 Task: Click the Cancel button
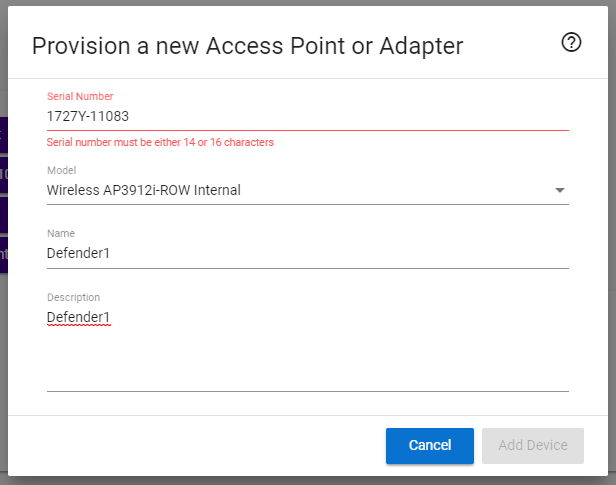(x=429, y=445)
